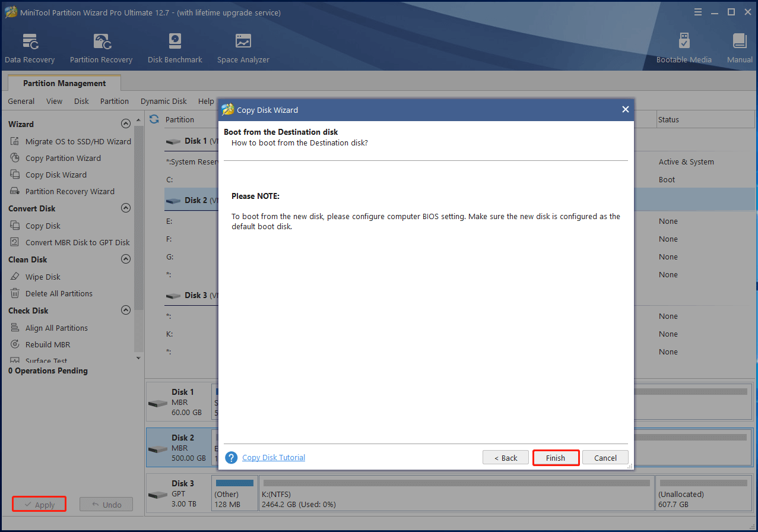Open the Help menu
The width and height of the screenshot is (758, 532).
coord(206,101)
